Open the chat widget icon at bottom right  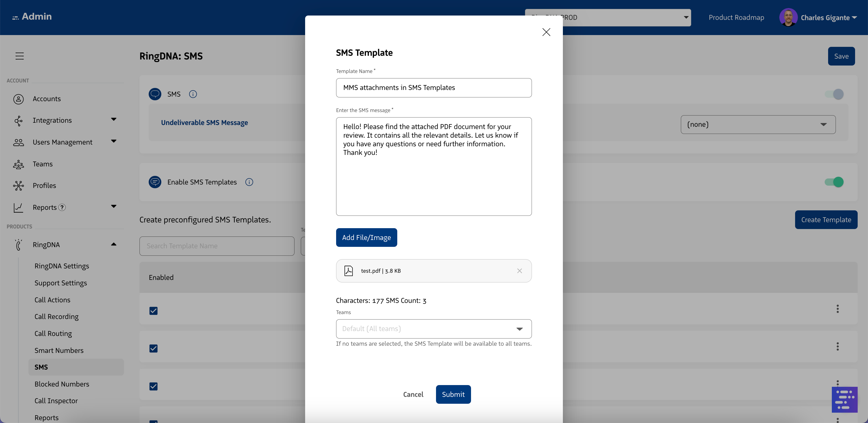[x=844, y=400]
